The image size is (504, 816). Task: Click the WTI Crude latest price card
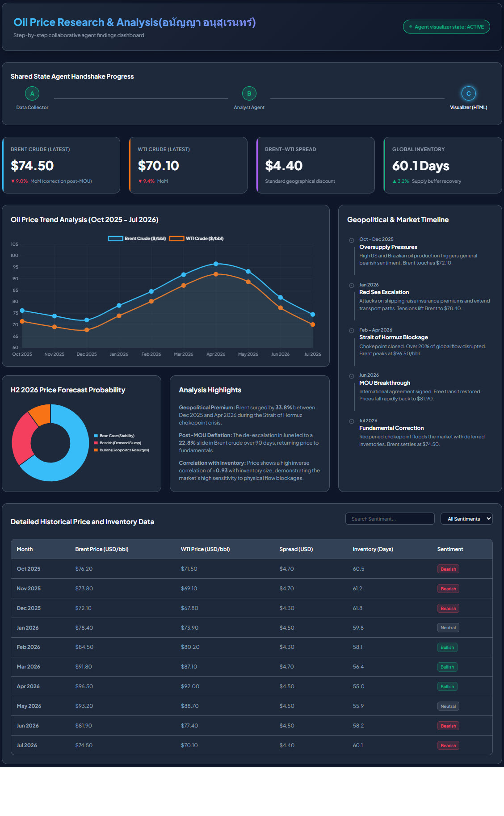[188, 165]
